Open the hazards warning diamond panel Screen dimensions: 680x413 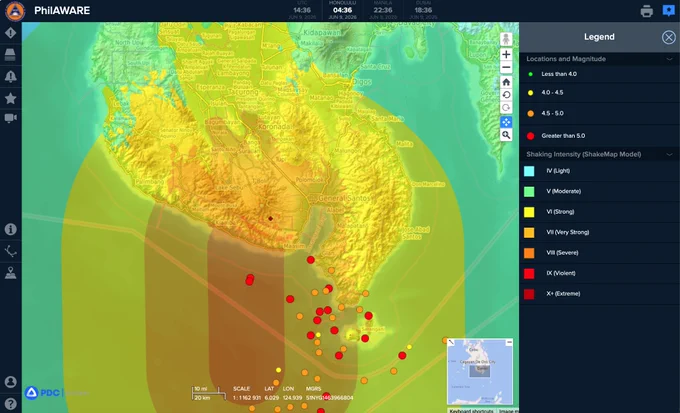(x=10, y=33)
